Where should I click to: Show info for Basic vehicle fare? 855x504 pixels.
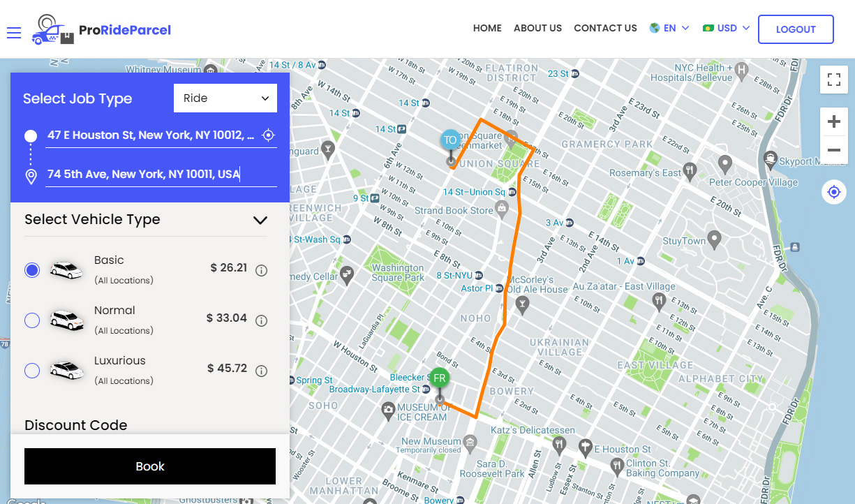(x=262, y=271)
